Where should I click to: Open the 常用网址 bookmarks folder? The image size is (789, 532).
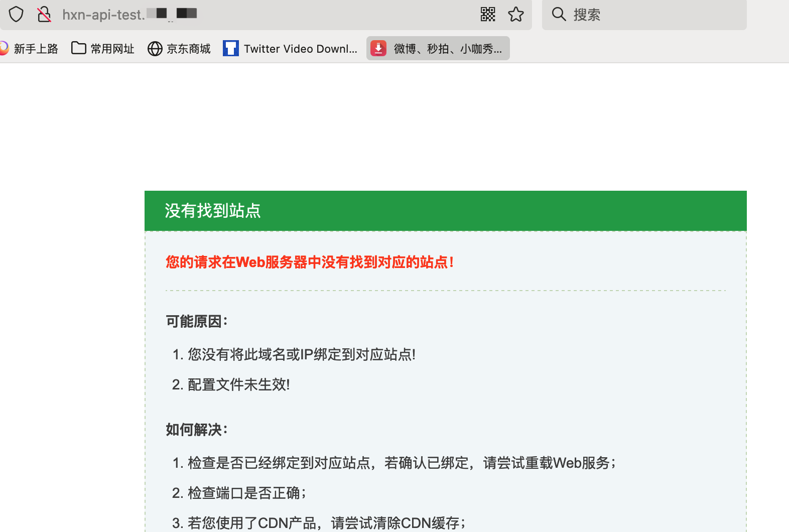coord(103,49)
